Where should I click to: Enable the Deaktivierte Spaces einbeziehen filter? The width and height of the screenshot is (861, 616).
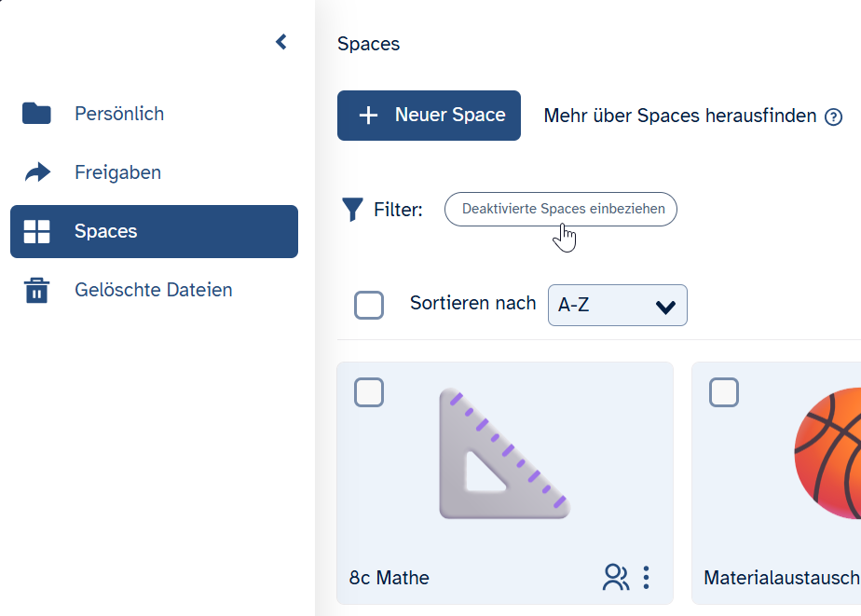click(x=561, y=210)
